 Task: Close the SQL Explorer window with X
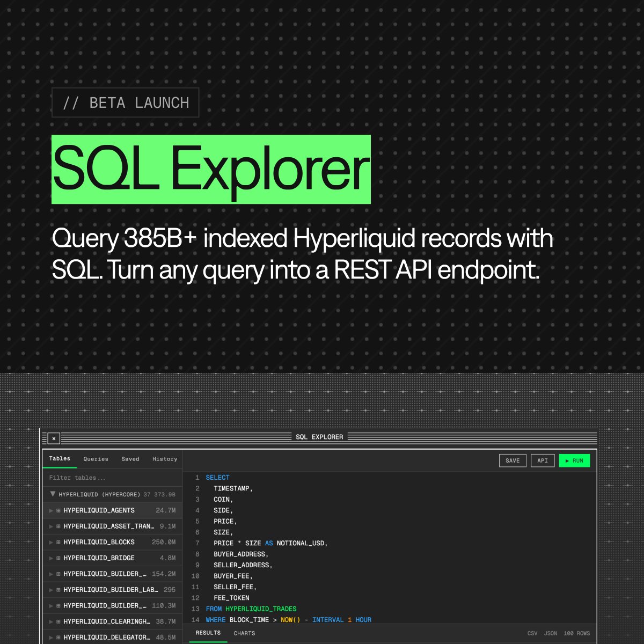tap(54, 438)
